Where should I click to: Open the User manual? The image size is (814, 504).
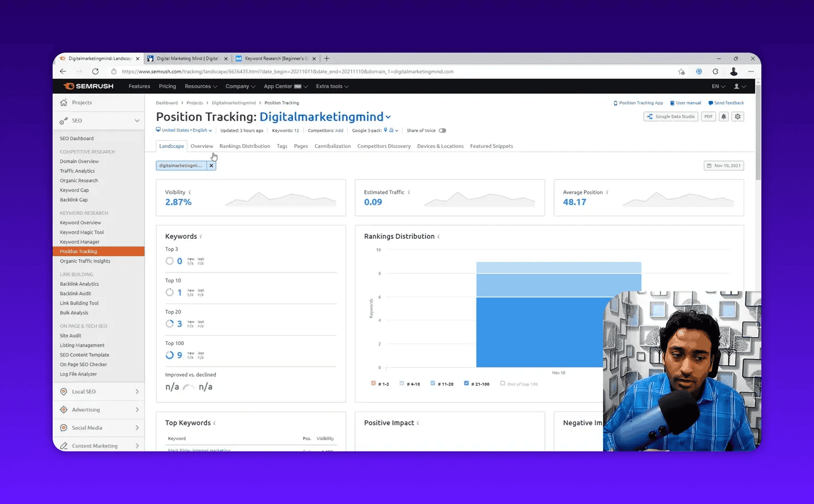(686, 102)
